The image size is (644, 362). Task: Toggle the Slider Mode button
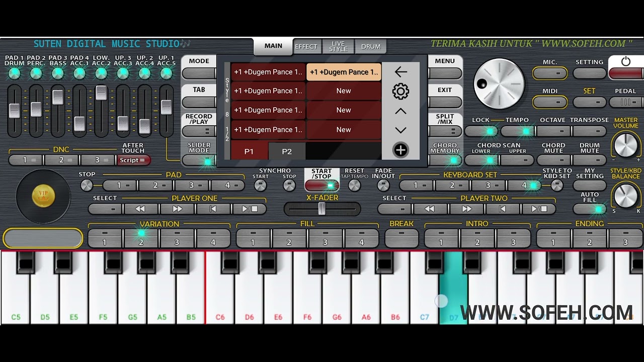pos(199,161)
